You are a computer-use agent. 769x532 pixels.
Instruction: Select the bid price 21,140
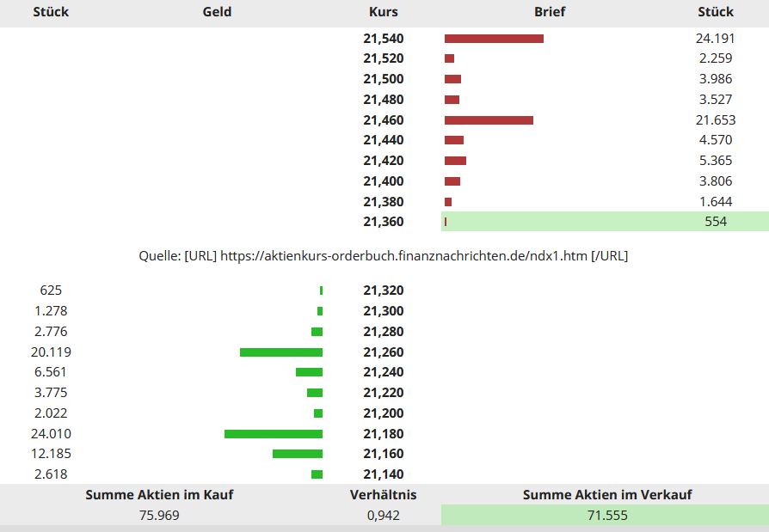[x=384, y=474]
